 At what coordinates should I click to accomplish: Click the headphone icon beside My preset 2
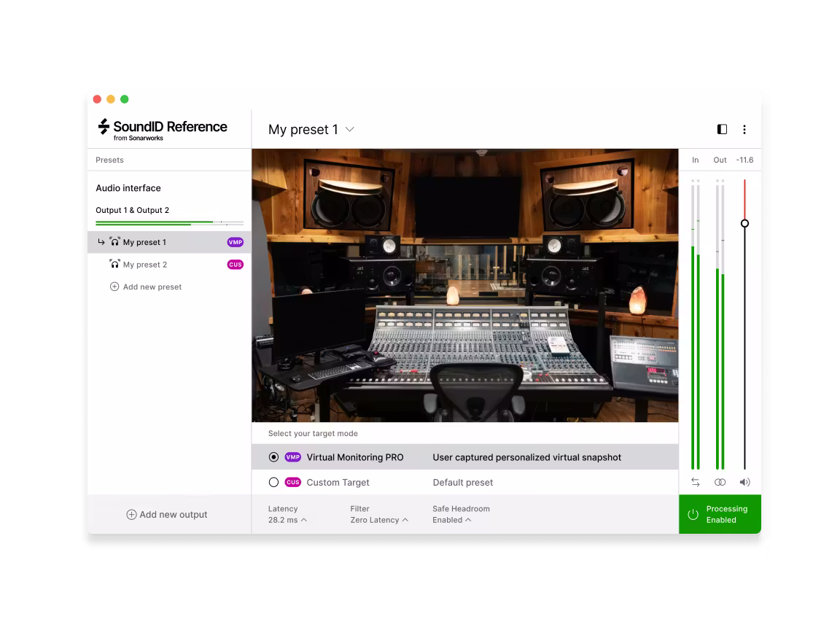pos(114,264)
